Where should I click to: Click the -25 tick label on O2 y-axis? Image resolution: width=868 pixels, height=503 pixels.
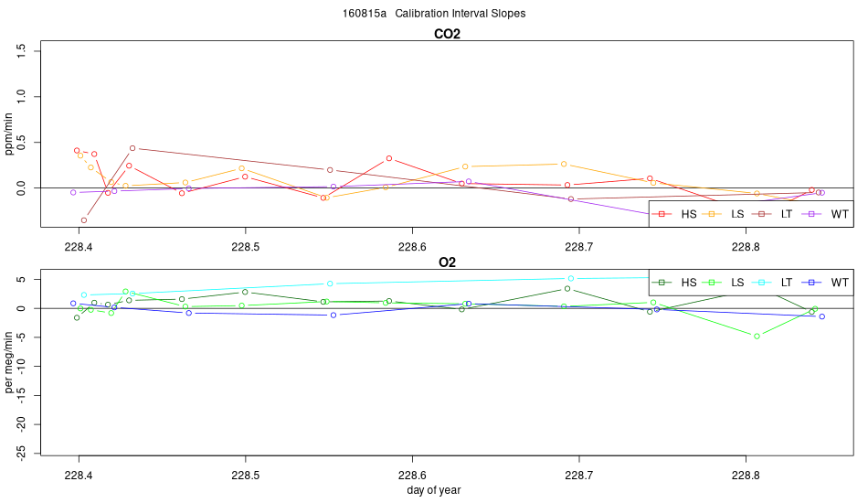pyautogui.click(x=21, y=454)
